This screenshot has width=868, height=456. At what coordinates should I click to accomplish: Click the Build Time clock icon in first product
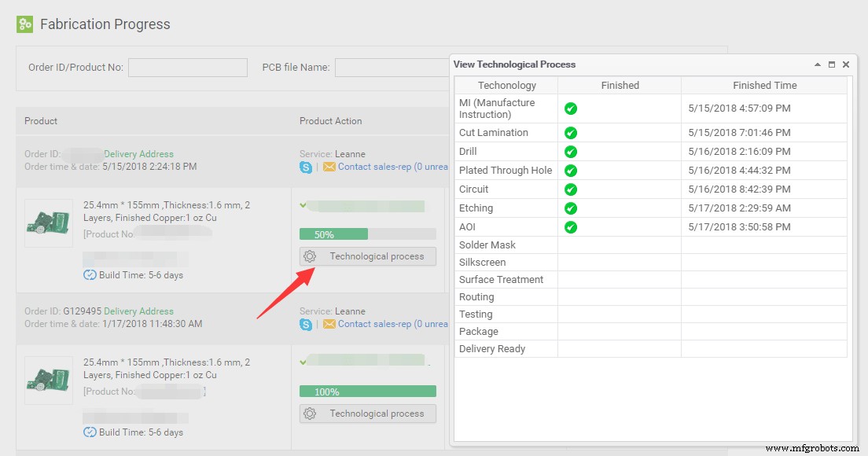(90, 275)
